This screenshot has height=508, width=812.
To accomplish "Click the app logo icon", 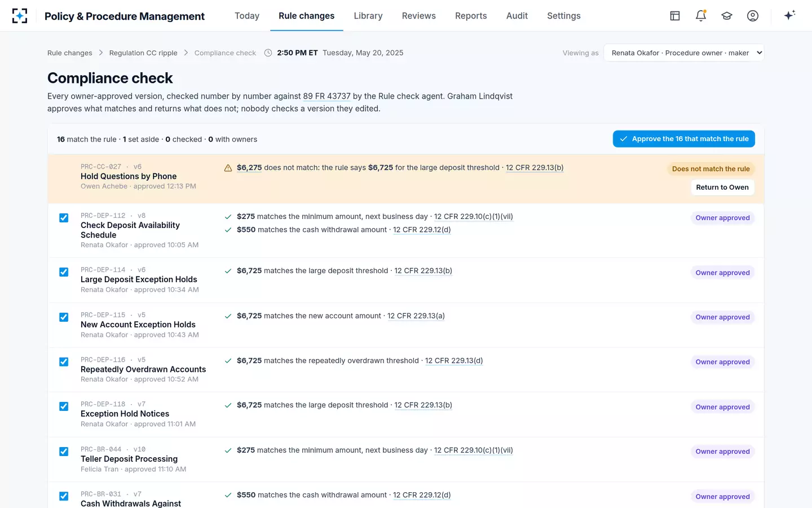I will point(20,16).
